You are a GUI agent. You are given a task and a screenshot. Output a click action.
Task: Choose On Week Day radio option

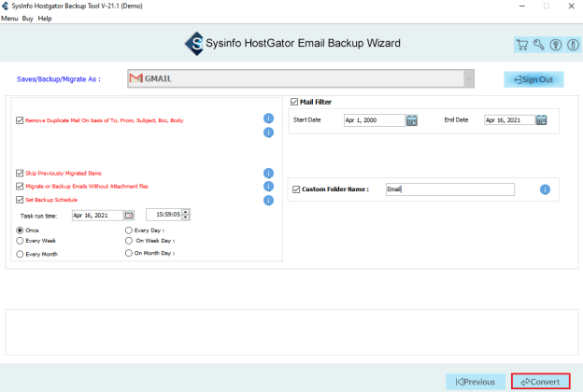click(129, 241)
